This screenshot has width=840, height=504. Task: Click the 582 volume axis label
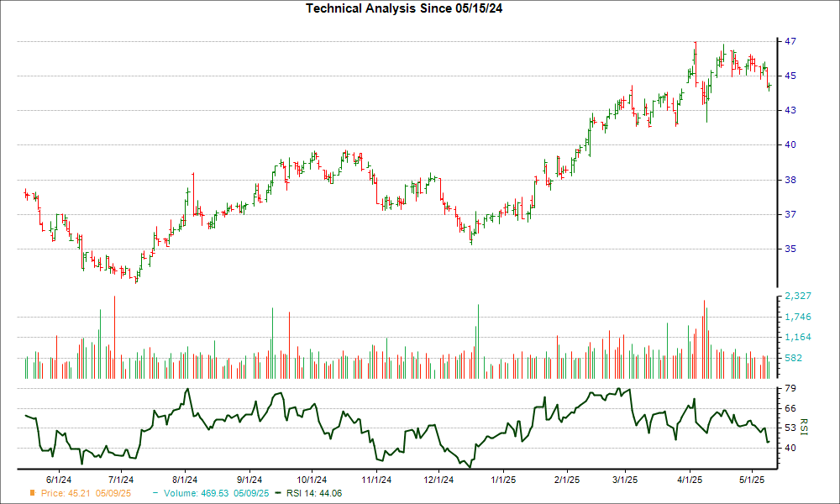click(x=794, y=358)
